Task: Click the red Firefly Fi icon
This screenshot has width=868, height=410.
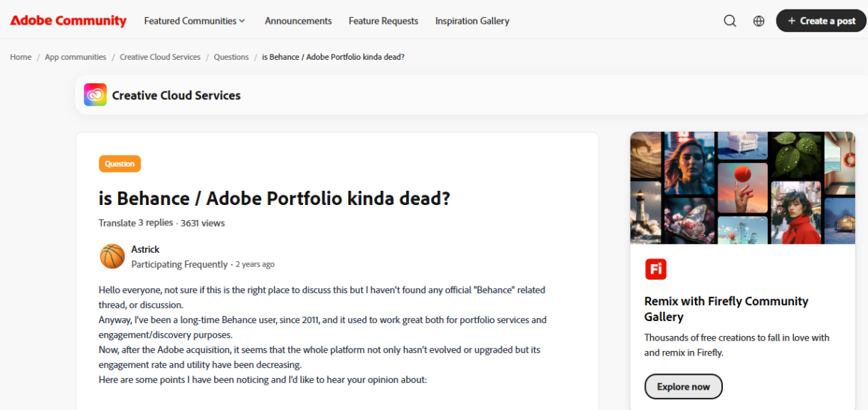Action: coord(655,269)
